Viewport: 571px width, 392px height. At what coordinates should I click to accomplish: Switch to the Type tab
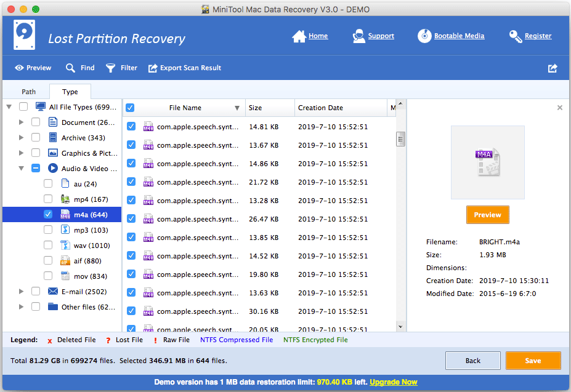coord(70,92)
